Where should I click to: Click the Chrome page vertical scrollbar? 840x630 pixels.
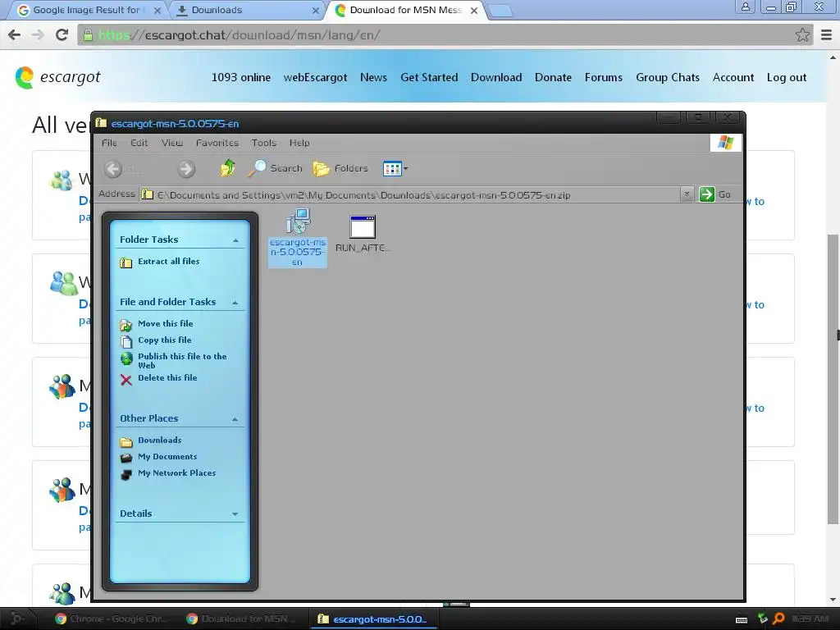(x=833, y=379)
